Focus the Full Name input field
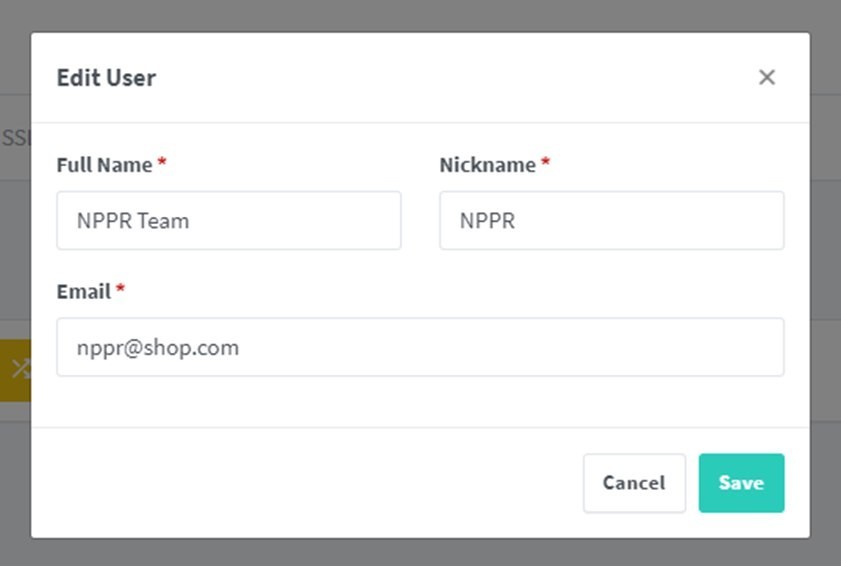This screenshot has height=566, width=841. click(x=229, y=220)
